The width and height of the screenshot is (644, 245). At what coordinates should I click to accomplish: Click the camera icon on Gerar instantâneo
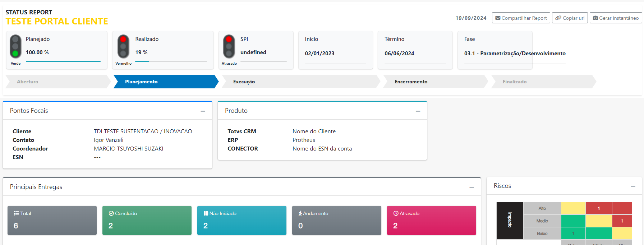pos(595,18)
